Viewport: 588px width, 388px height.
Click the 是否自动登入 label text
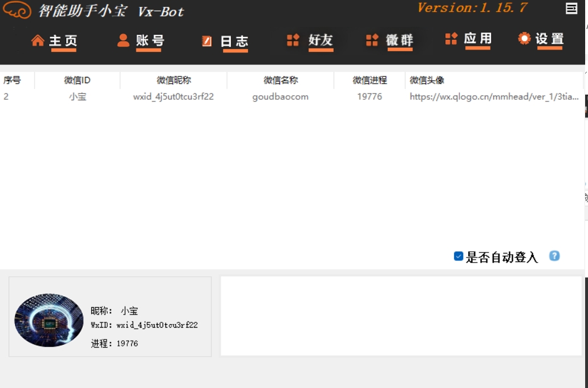click(x=502, y=258)
